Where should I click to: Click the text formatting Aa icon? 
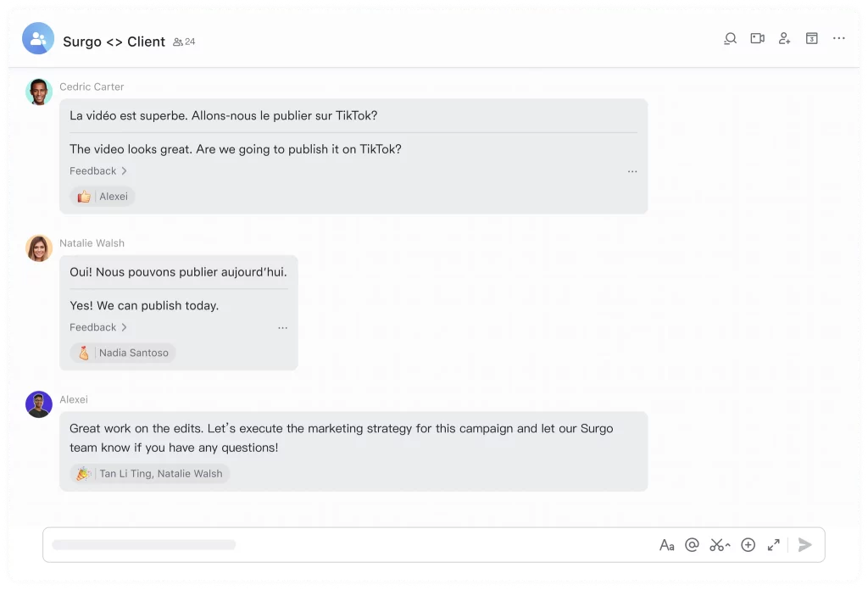tap(667, 545)
